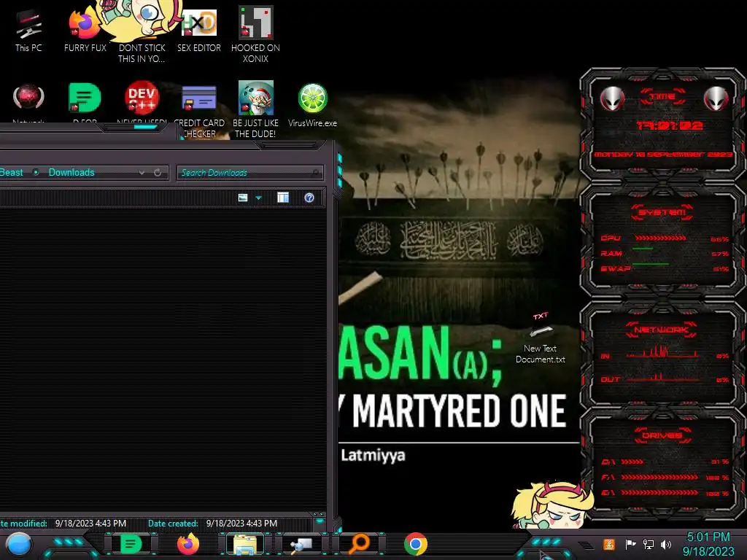Image resolution: width=747 pixels, height=560 pixels.
Task: Open the taskbar clock showing 5:01 PM
Action: [x=708, y=544]
